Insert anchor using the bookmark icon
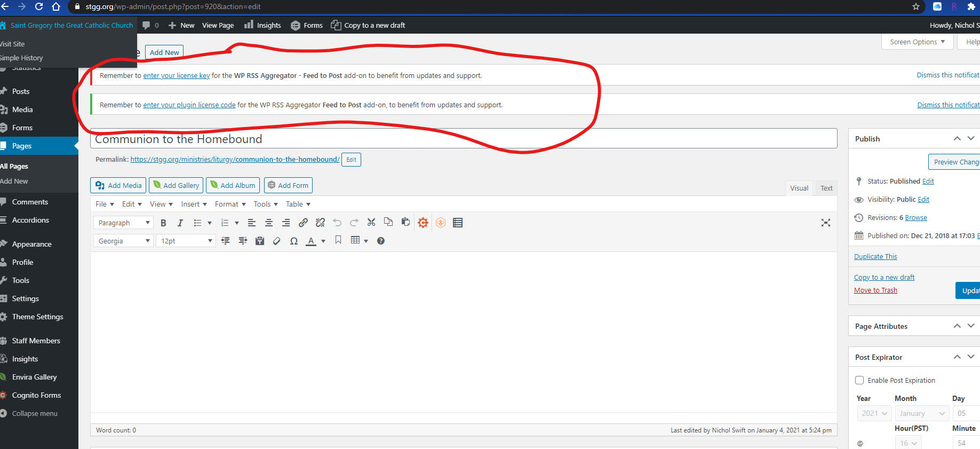980x449 pixels. pyautogui.click(x=338, y=241)
